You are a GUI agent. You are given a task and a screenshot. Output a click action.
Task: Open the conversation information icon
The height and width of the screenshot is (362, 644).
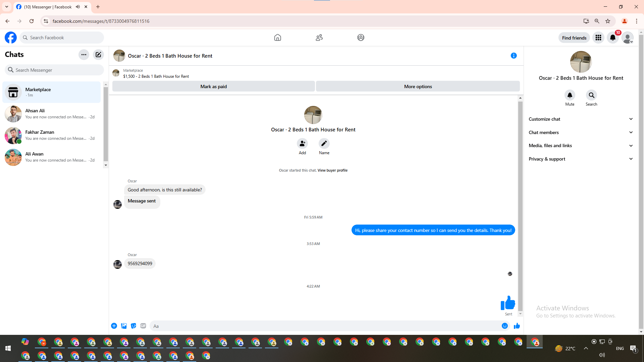(514, 56)
